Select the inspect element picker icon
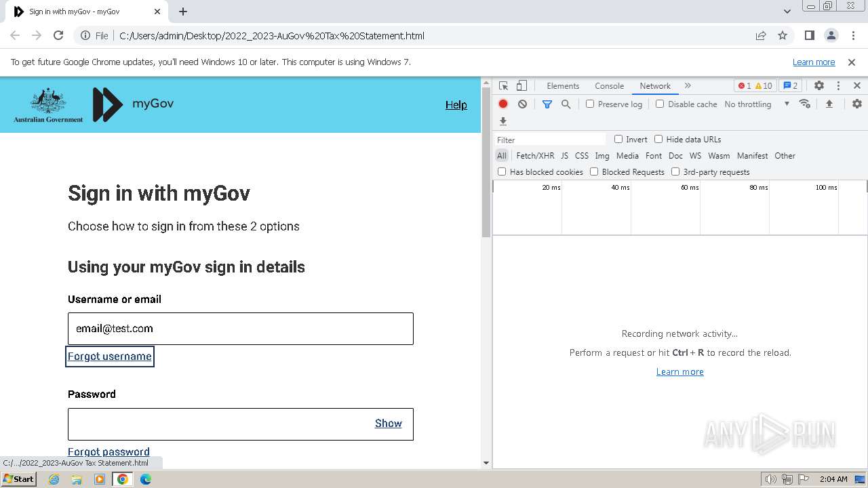This screenshot has width=868, height=488. [x=503, y=86]
